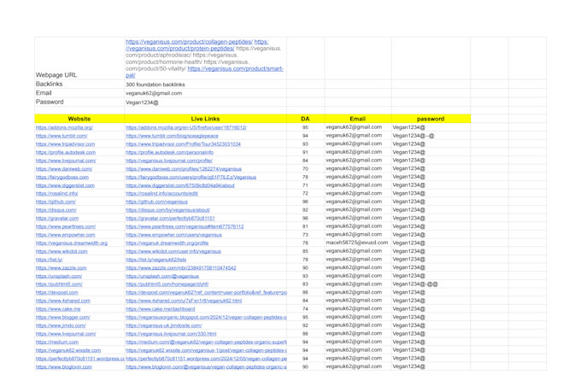Open the tumblr.com/blog/soeaglepeace live link
Screen dimensions: 581x392
(x=172, y=136)
